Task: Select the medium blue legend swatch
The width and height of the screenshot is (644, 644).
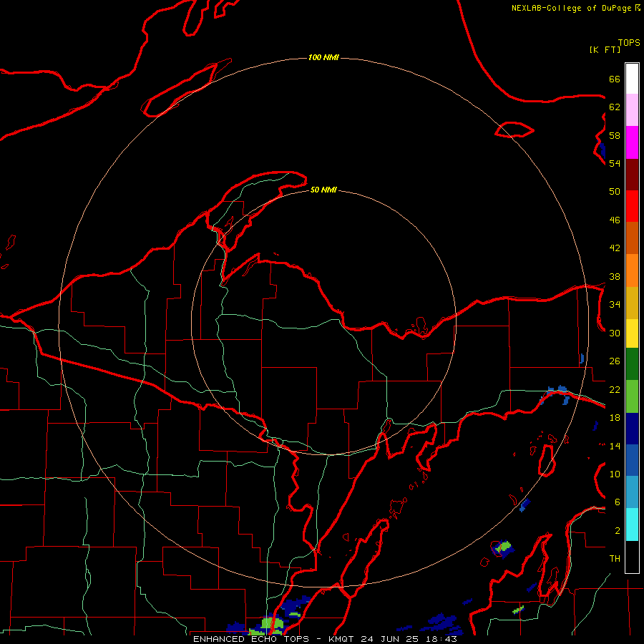Action: [632, 460]
